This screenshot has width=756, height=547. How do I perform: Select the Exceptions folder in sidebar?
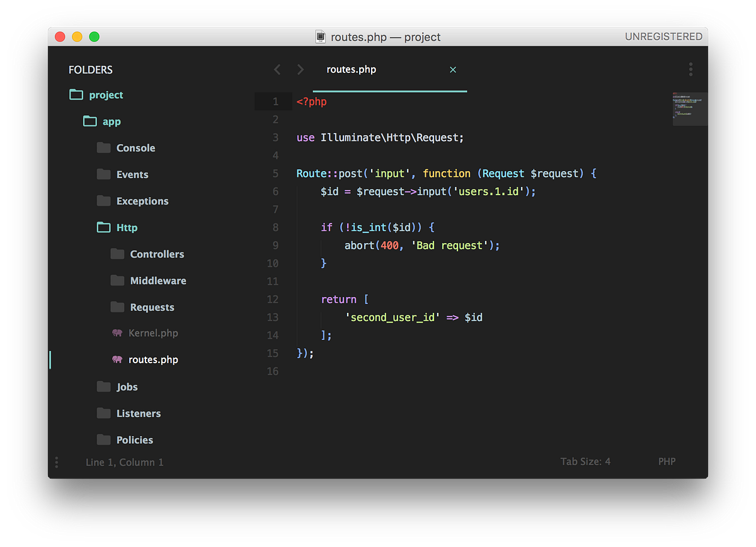pyautogui.click(x=142, y=201)
